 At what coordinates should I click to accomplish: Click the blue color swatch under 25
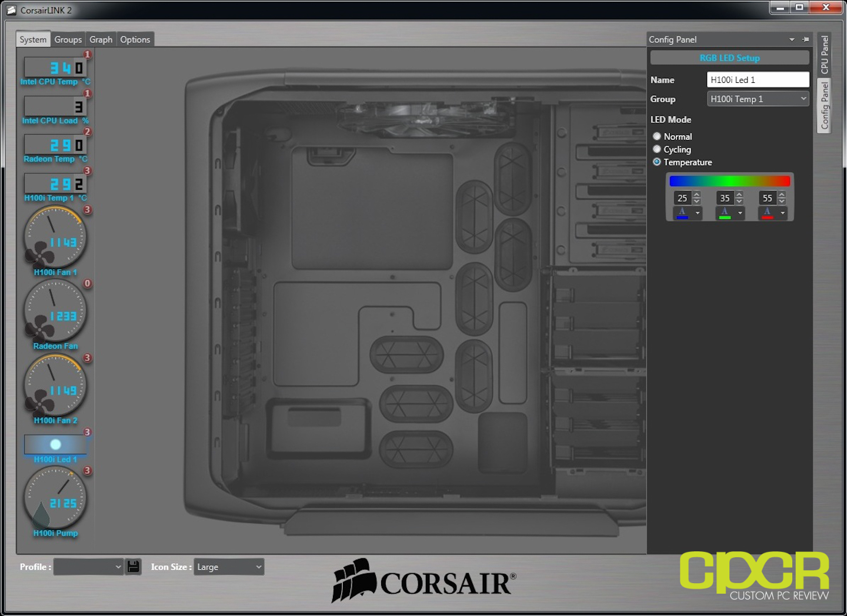pyautogui.click(x=682, y=213)
